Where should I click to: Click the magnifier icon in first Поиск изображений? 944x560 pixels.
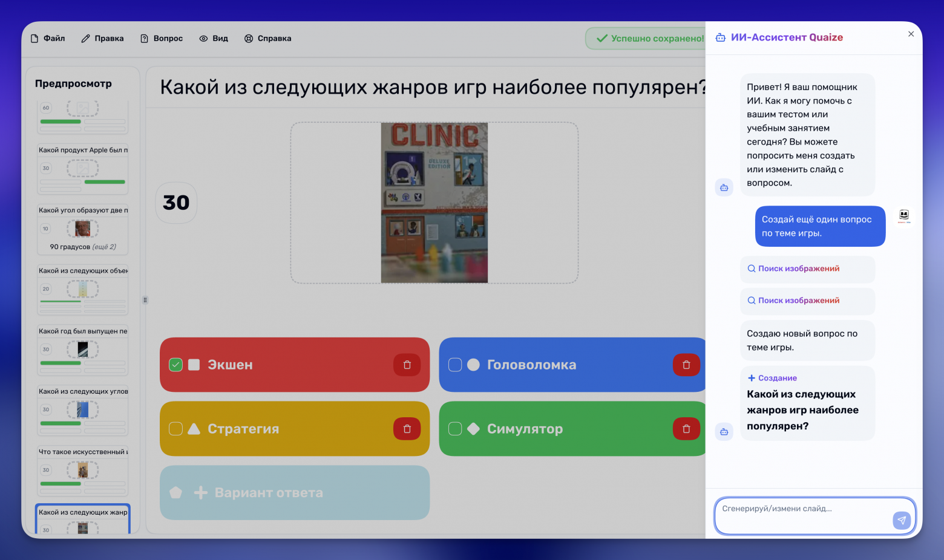(751, 268)
